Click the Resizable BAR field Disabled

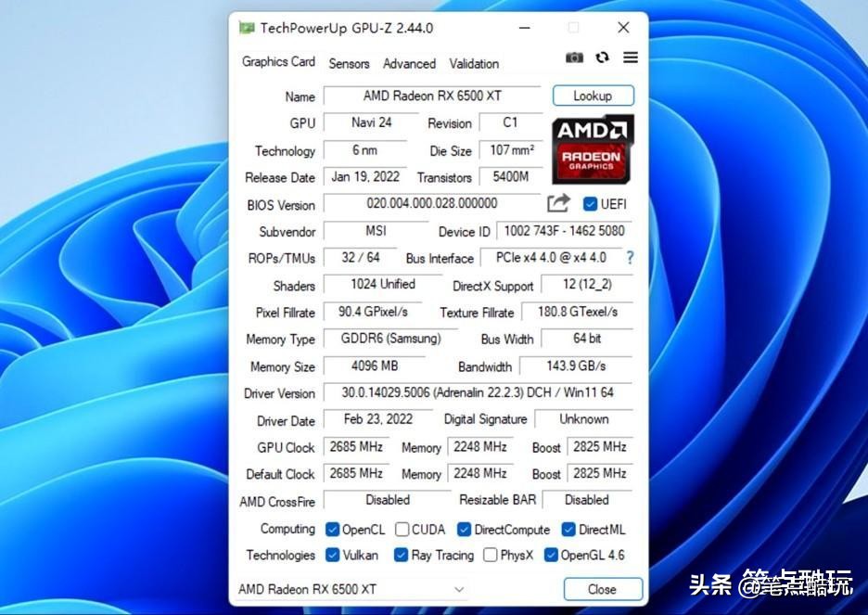click(587, 500)
